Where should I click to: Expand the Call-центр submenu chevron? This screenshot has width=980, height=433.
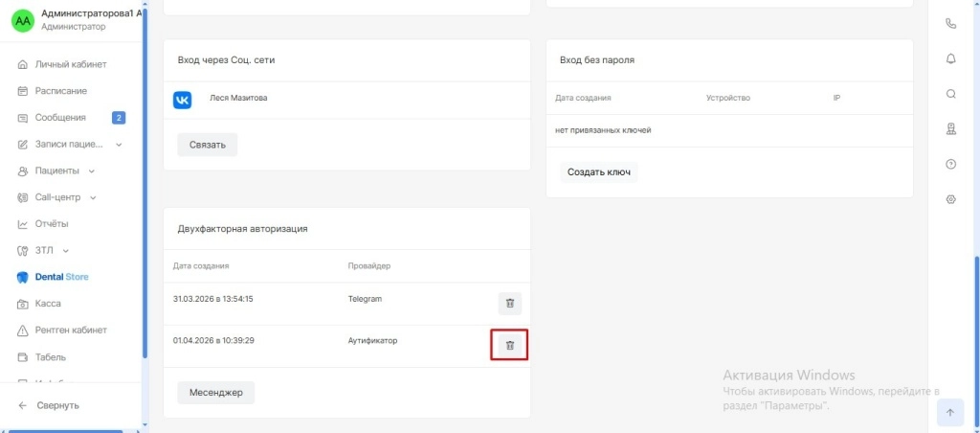pyautogui.click(x=94, y=197)
